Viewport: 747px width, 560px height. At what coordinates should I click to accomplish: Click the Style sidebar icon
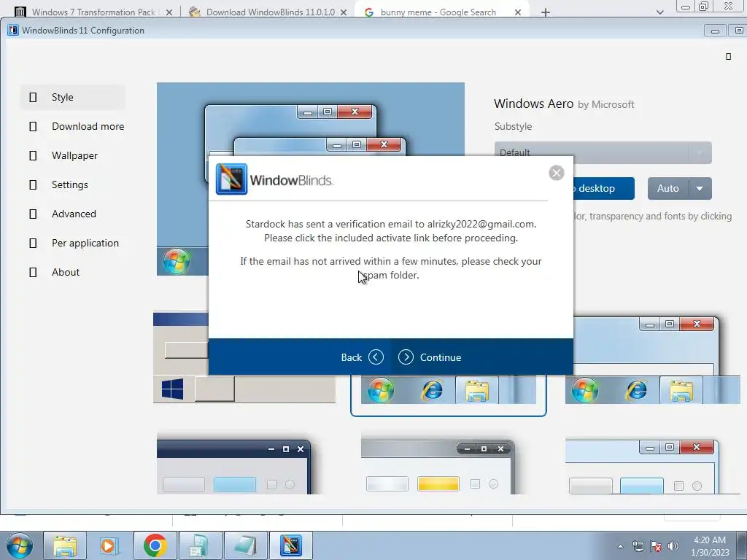(33, 97)
